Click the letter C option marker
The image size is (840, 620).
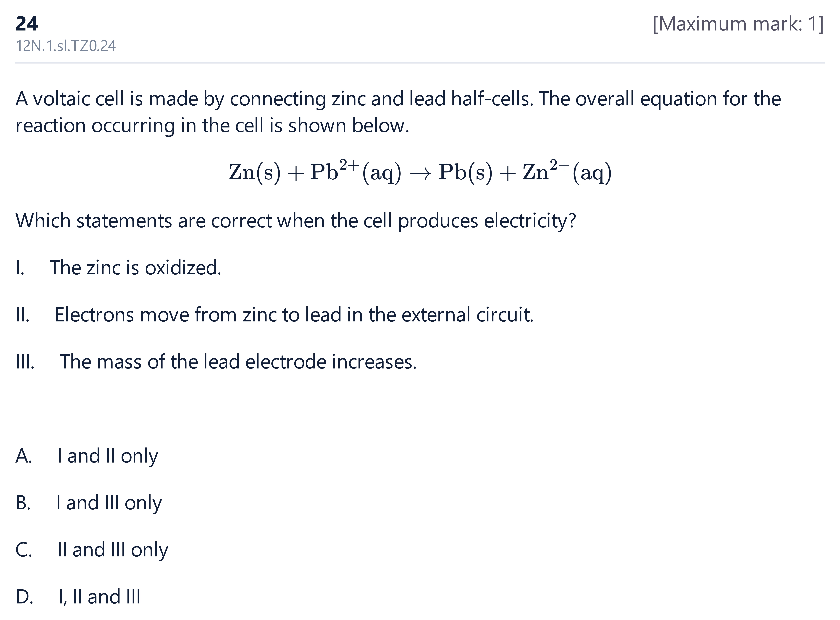(24, 550)
